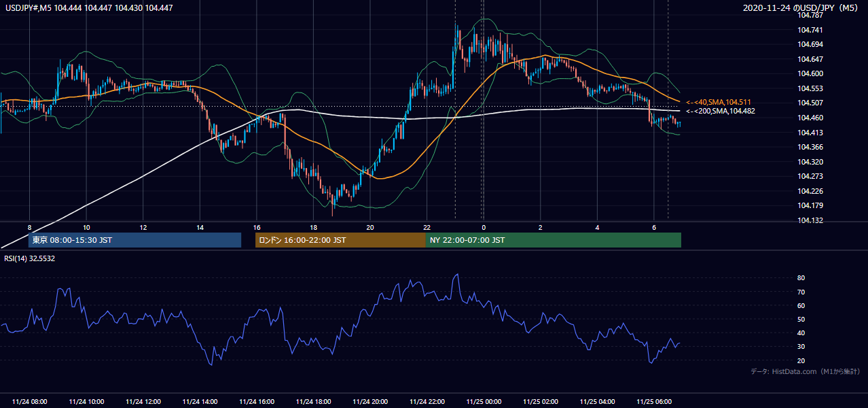Click price axis value 104.694
Image resolution: width=868 pixels, height=408 pixels.
coord(810,44)
